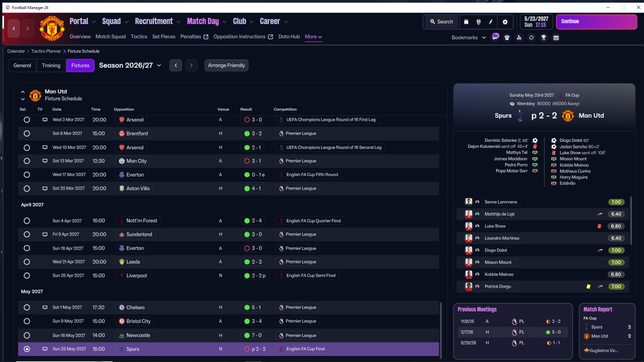This screenshot has height=362, width=644.
Task: Click the Man City club badge
Action: point(121,161)
